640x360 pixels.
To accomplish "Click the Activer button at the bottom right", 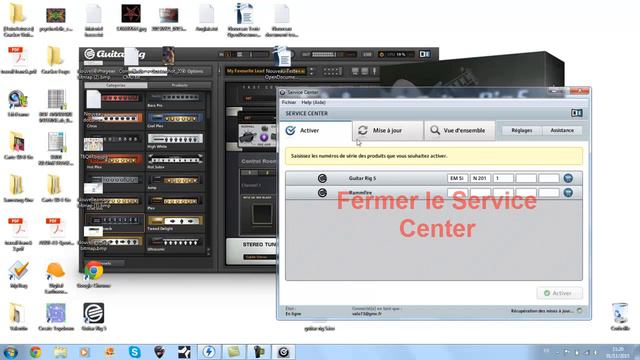I will click(559, 293).
